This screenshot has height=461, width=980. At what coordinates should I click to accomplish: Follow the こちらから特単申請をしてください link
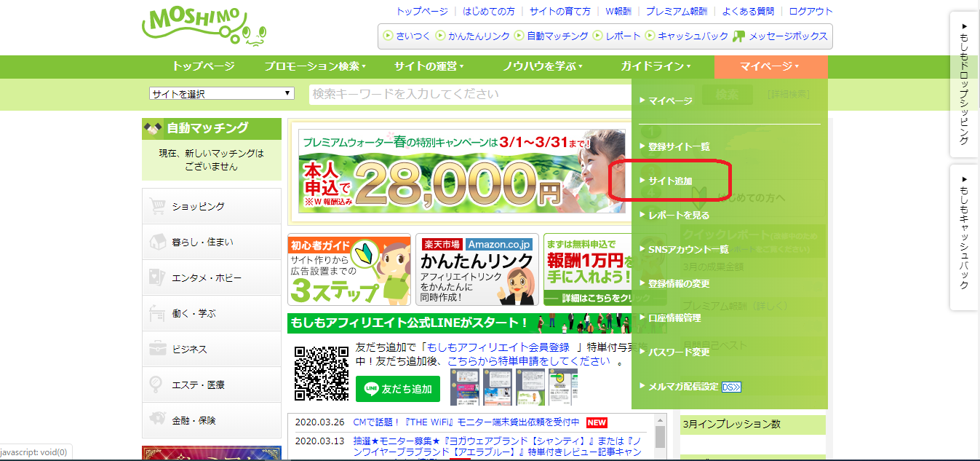pyautogui.click(x=528, y=361)
